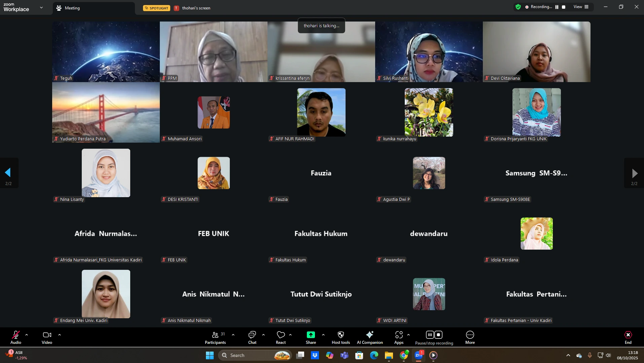The width and height of the screenshot is (644, 363).
Task: Open the More options menu
Action: (x=470, y=337)
